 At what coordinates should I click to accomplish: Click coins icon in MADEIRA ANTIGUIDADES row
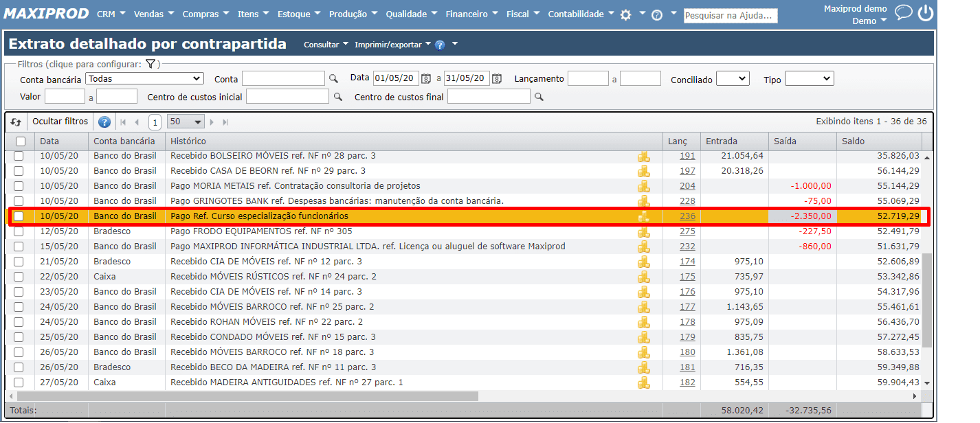[x=643, y=382]
